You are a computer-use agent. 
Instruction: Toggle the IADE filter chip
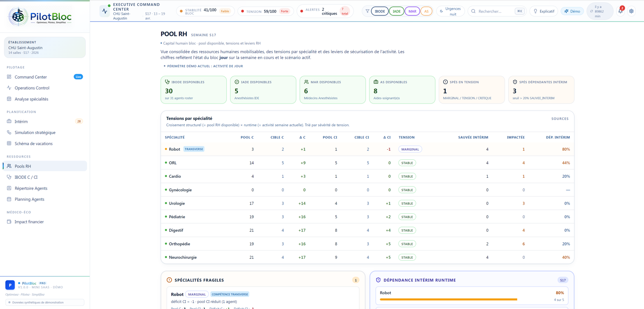397,11
